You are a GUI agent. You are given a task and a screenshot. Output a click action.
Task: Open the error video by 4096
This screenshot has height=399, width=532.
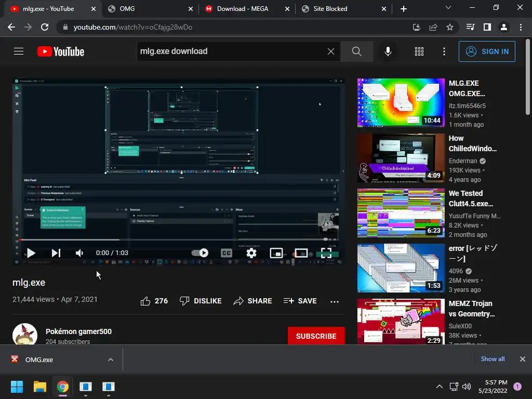401,268
